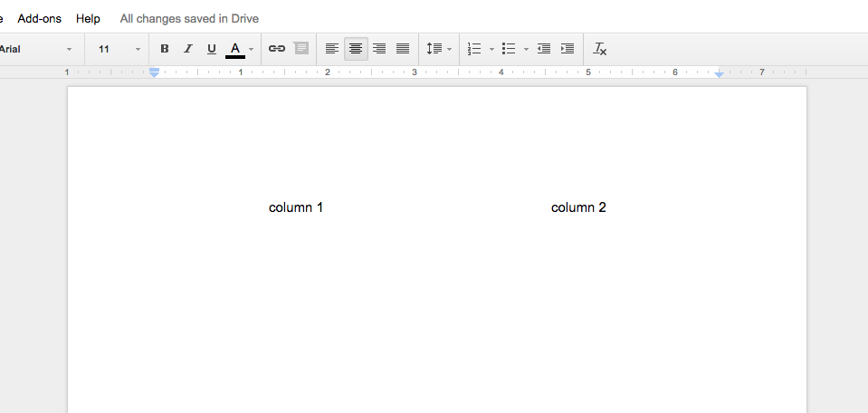868x413 pixels.
Task: Set right text alignment
Action: [379, 49]
